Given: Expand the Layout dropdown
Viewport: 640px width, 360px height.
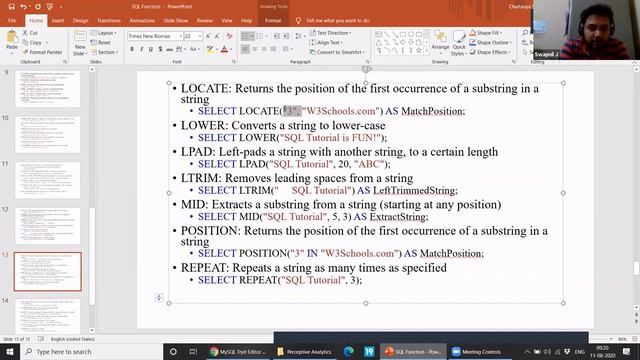Looking at the screenshot, I should tap(104, 33).
